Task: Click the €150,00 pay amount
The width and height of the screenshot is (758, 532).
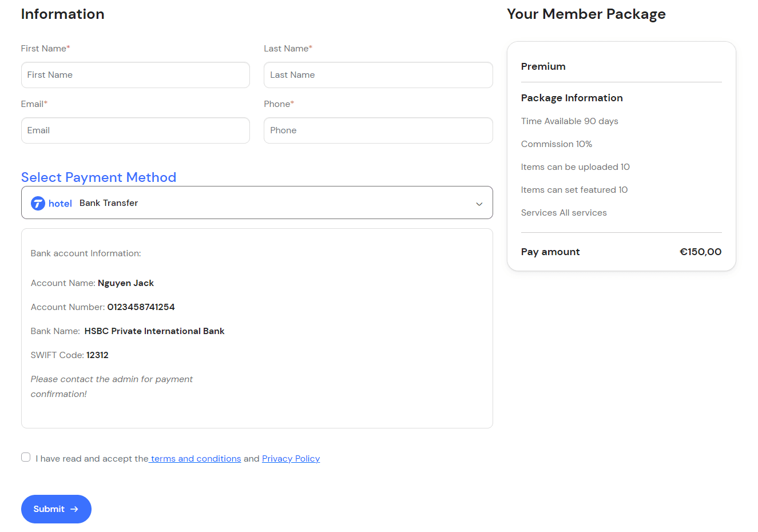Action: [x=700, y=252]
